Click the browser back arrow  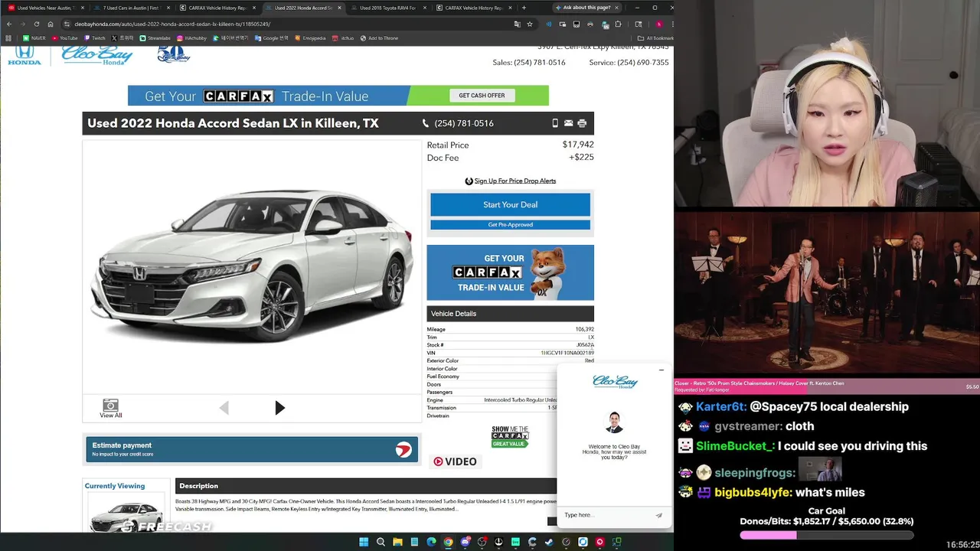pos(9,24)
